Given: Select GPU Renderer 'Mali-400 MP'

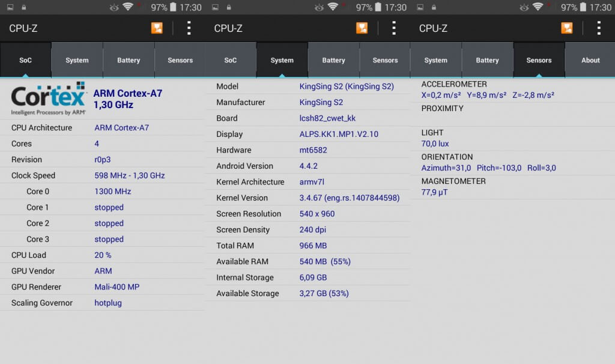Looking at the screenshot, I should click(117, 287).
